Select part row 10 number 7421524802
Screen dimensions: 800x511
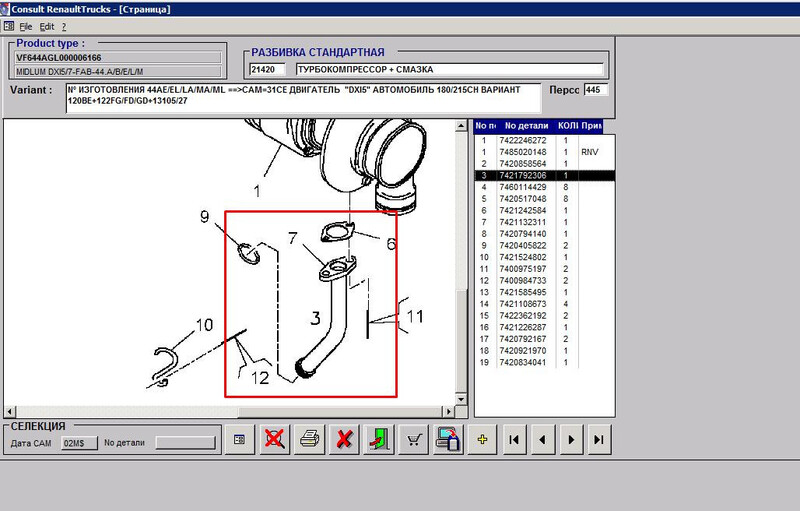[544, 258]
